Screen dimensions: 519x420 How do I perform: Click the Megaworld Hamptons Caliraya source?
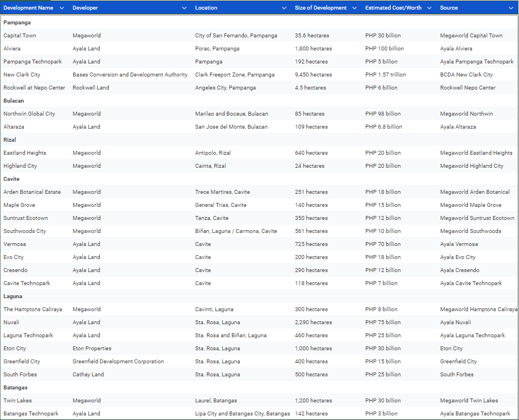(x=479, y=309)
